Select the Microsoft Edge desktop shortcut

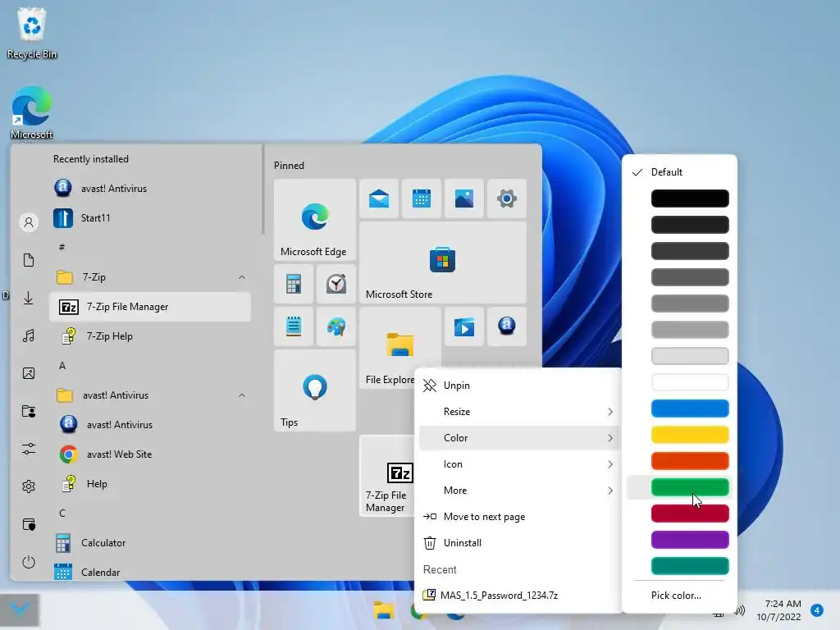pyautogui.click(x=32, y=112)
